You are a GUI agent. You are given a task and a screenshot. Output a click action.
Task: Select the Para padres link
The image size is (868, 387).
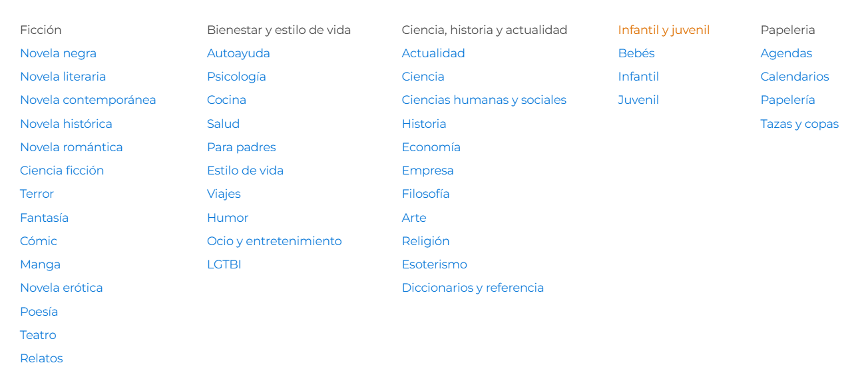(x=241, y=147)
